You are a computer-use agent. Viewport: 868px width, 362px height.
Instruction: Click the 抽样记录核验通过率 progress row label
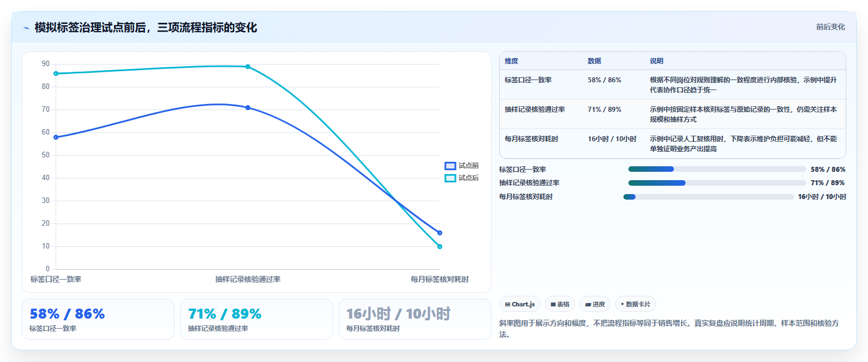[529, 183]
